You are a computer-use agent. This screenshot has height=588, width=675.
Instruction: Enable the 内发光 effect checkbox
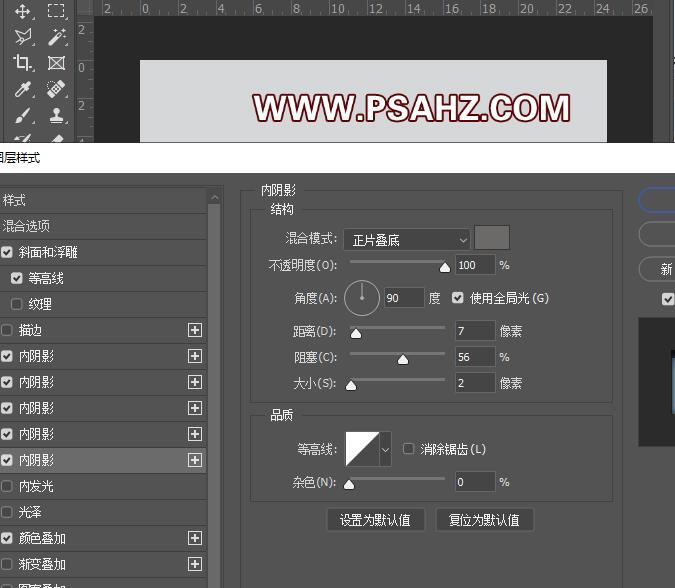click(x=6, y=486)
